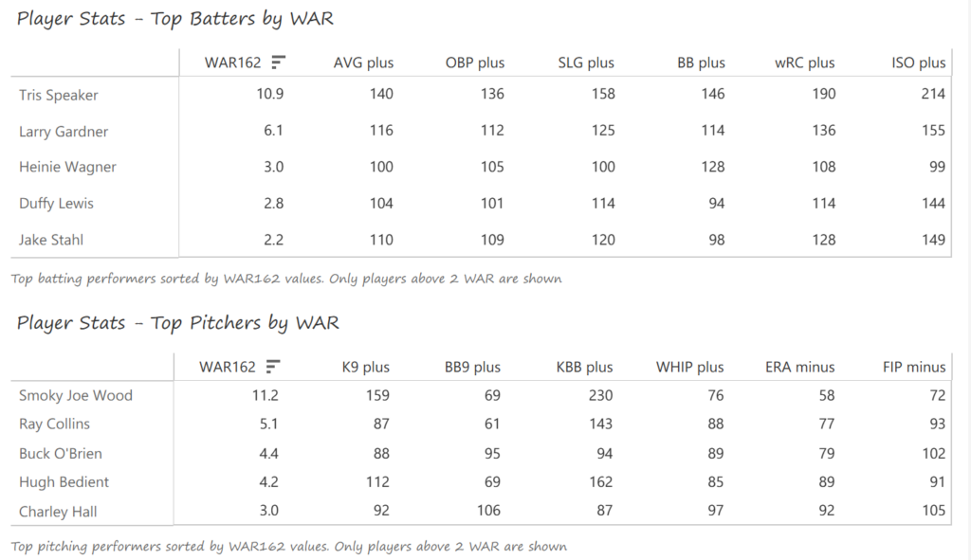Click the FIP minus column header
The width and height of the screenshot is (971, 560).
tap(911, 368)
